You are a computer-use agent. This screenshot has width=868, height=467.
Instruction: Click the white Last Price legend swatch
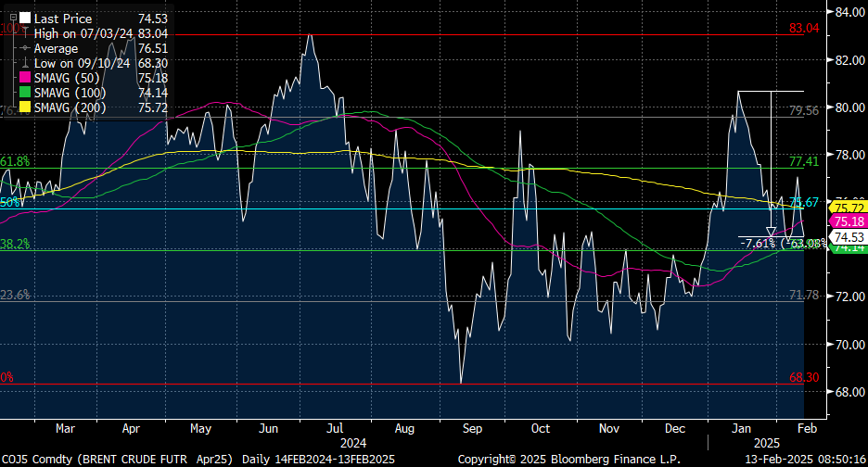pyautogui.click(x=24, y=18)
